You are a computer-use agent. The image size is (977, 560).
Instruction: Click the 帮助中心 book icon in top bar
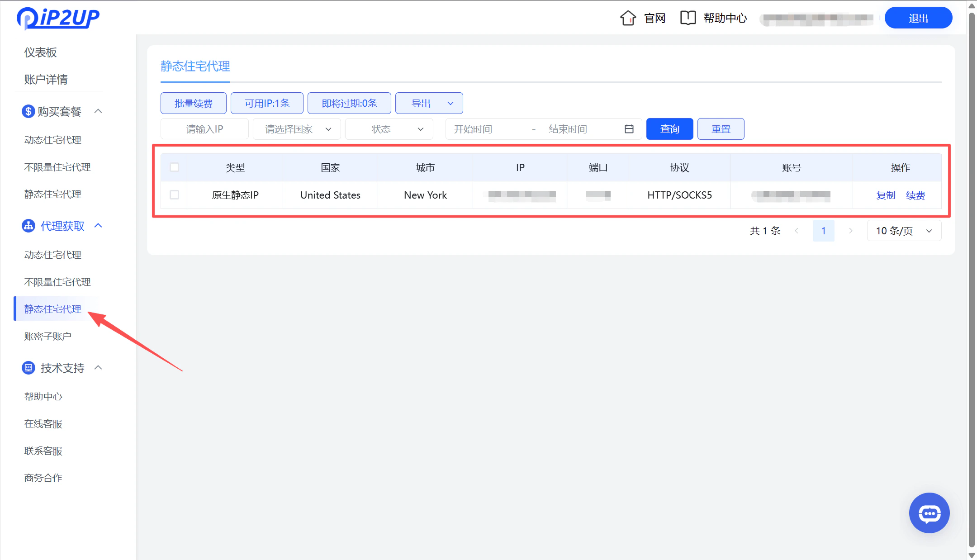pyautogui.click(x=688, y=18)
